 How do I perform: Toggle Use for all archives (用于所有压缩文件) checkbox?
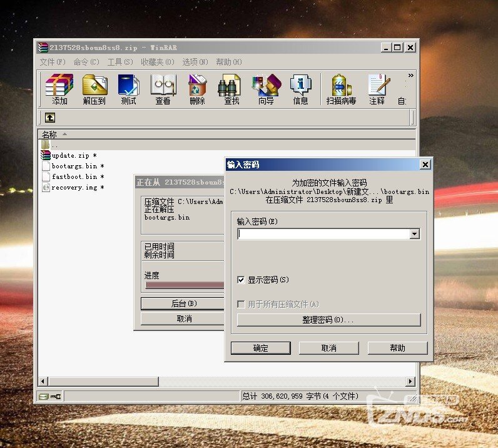click(241, 304)
